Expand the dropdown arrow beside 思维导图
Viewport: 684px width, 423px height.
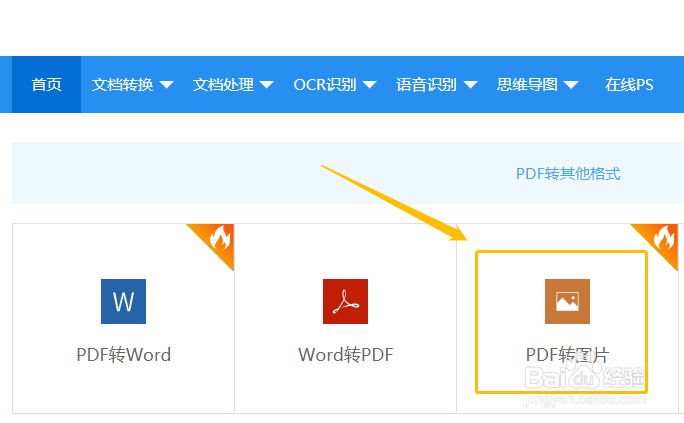pos(571,85)
